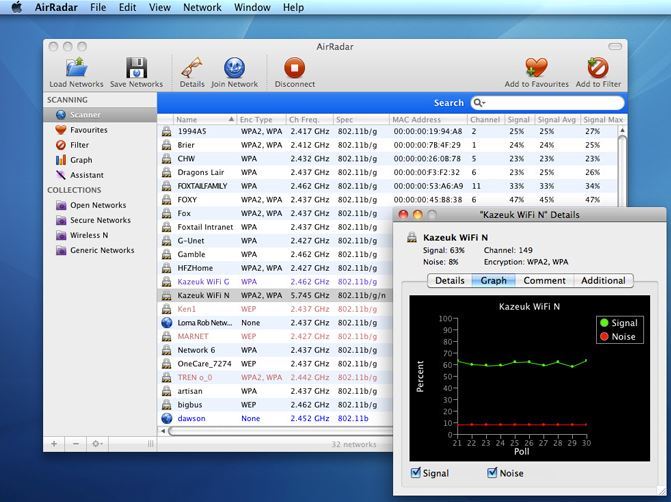Sort by the Enc Type column header
The height and width of the screenshot is (502, 671).
click(x=261, y=119)
